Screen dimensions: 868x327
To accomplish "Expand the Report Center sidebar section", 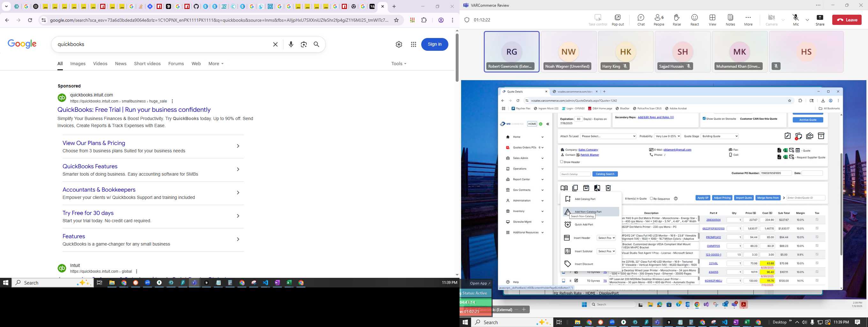I will pos(525,179).
